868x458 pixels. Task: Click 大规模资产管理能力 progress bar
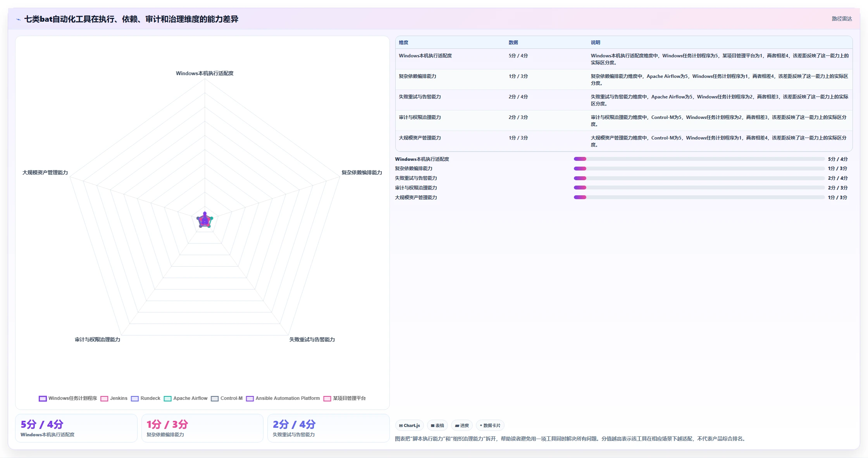699,197
